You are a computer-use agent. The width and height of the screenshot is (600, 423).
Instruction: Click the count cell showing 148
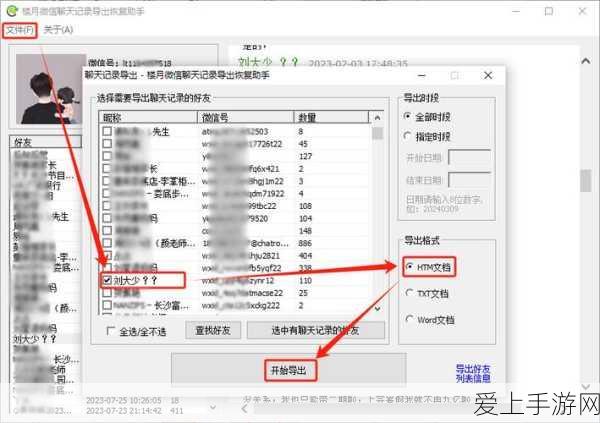(305, 230)
